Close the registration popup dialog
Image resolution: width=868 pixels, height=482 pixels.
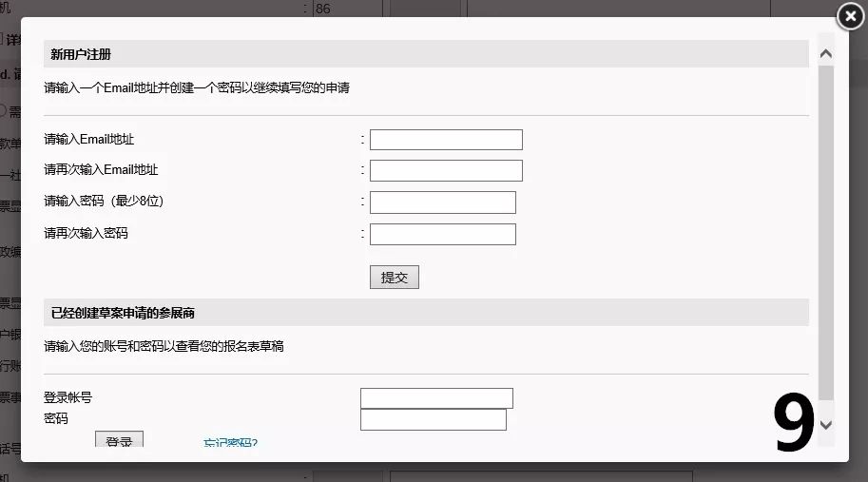coord(851,16)
